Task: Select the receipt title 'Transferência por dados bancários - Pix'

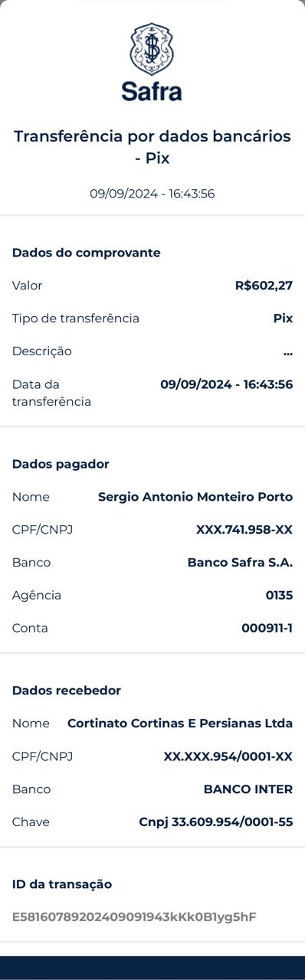Action: click(152, 147)
